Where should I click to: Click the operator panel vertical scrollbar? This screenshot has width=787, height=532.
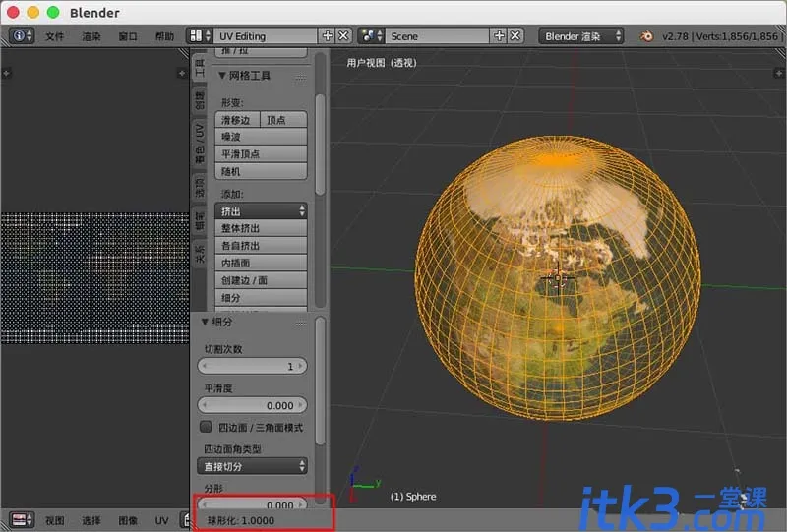[321, 382]
